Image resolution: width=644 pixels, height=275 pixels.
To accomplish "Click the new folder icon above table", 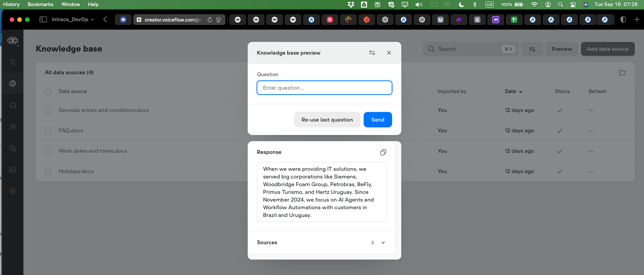I will click(x=622, y=73).
